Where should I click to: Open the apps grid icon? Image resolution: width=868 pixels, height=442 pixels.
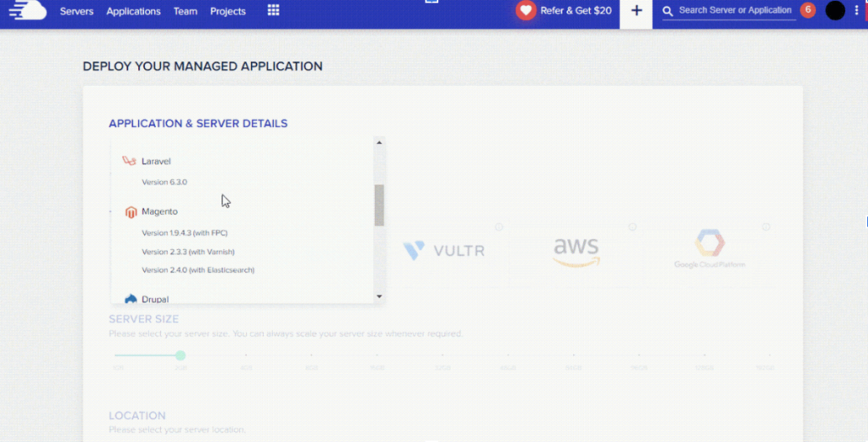pos(274,10)
